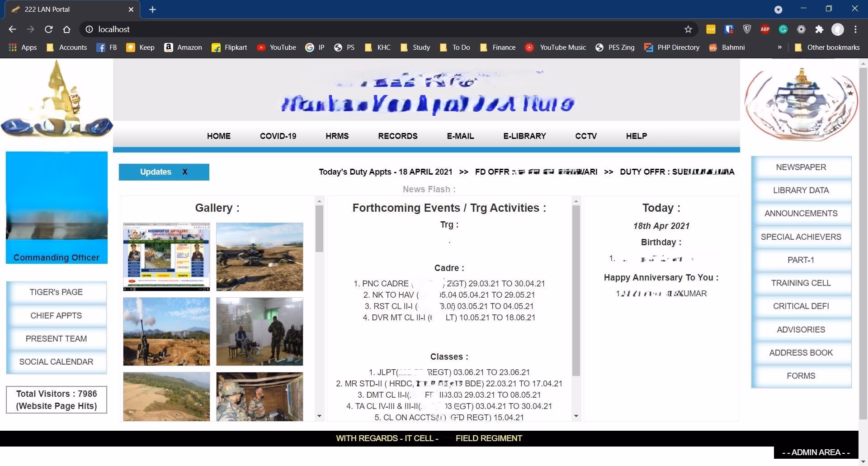Click the Apps grid shortcut

coord(23,48)
